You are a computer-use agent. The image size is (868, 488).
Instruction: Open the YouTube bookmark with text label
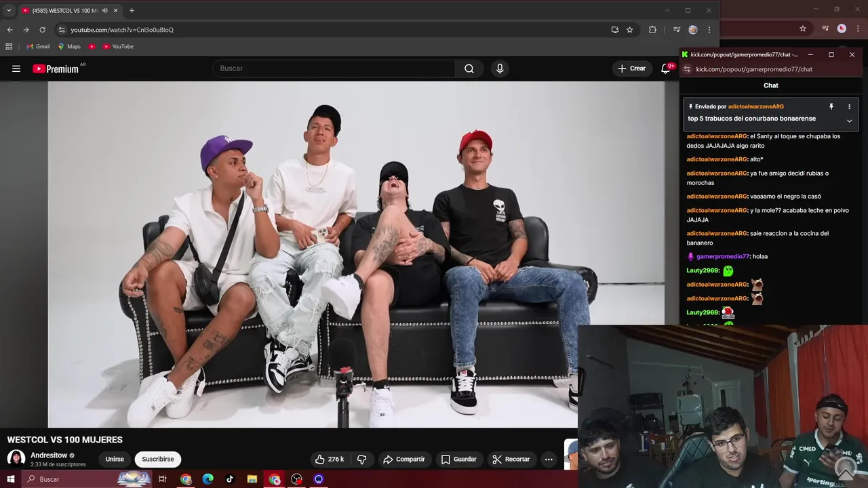pos(118,47)
